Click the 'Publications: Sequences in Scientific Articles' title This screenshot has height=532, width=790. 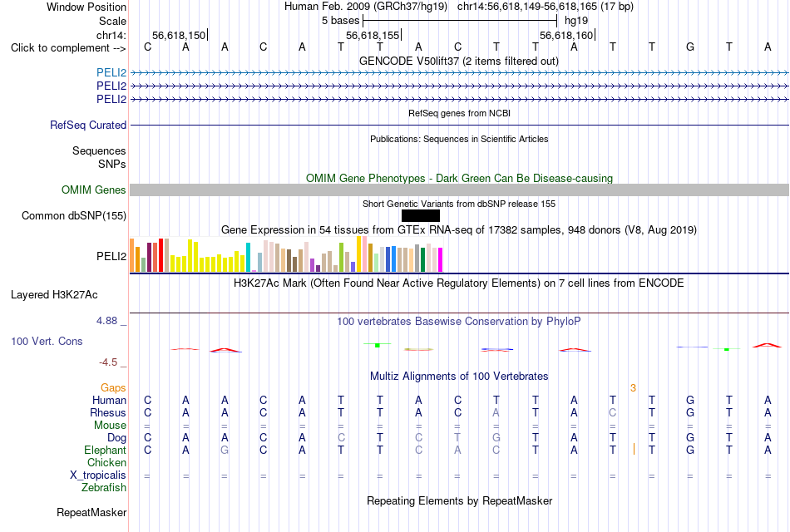459,139
